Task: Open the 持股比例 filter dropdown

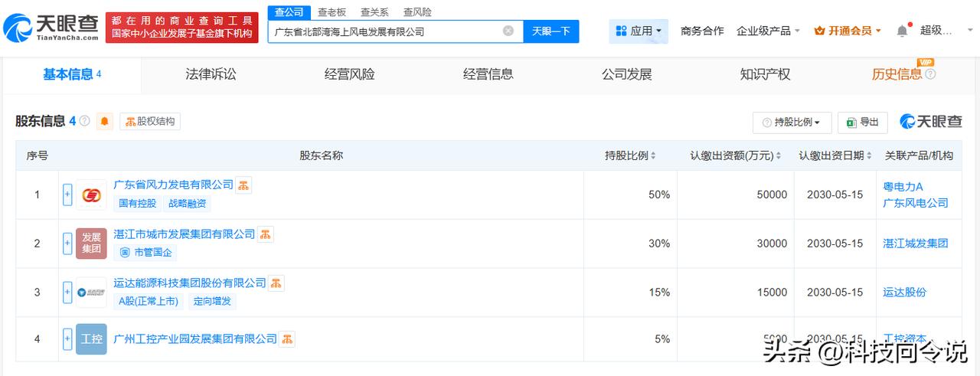Action: (x=792, y=123)
